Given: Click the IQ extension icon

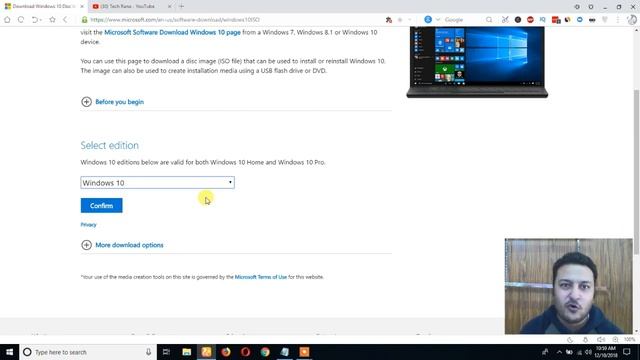Looking at the screenshot, I should click(542, 19).
